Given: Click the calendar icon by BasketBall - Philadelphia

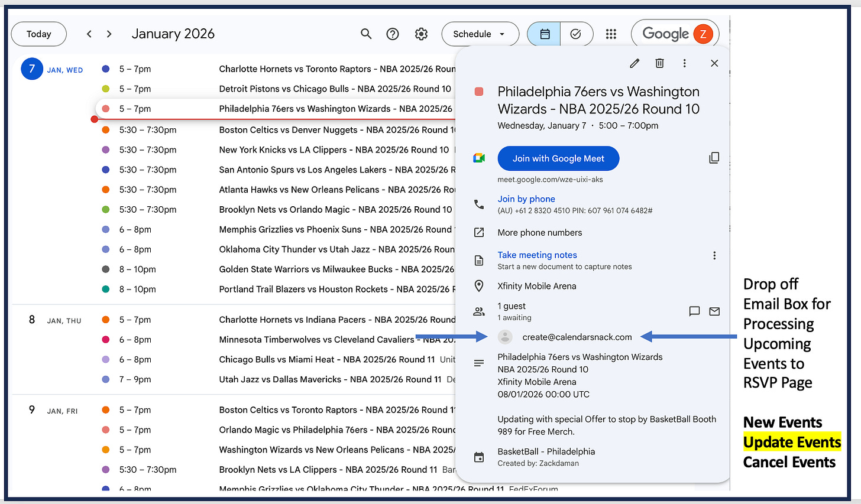Looking at the screenshot, I should click(479, 457).
